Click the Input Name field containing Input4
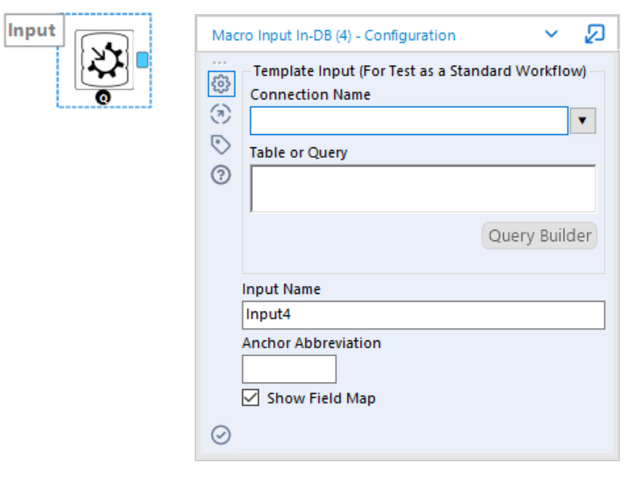 tap(423, 316)
